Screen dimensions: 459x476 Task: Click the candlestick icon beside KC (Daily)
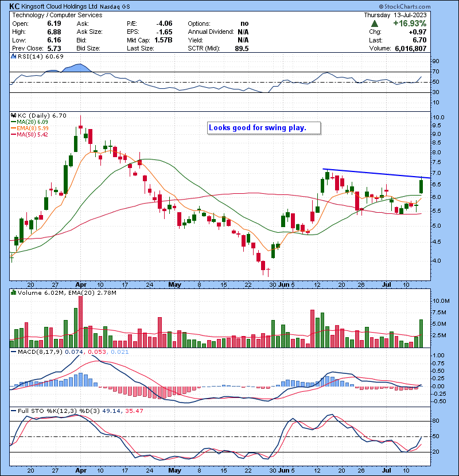[13, 115]
